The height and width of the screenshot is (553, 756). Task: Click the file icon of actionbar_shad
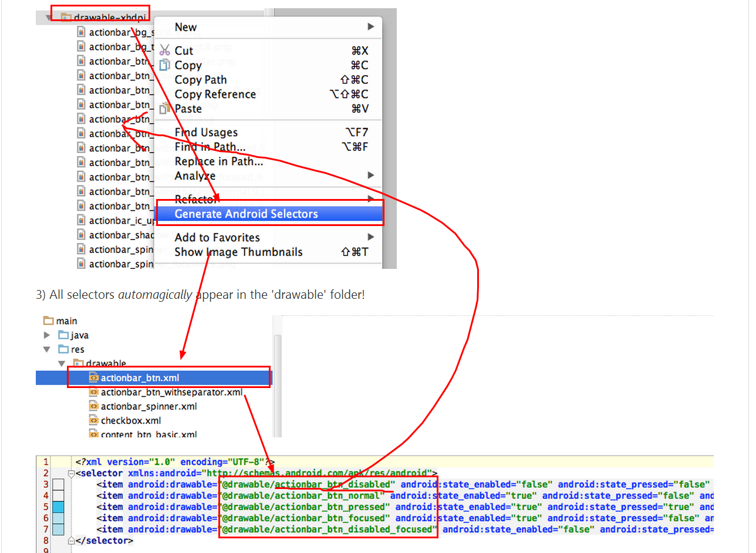click(x=81, y=235)
